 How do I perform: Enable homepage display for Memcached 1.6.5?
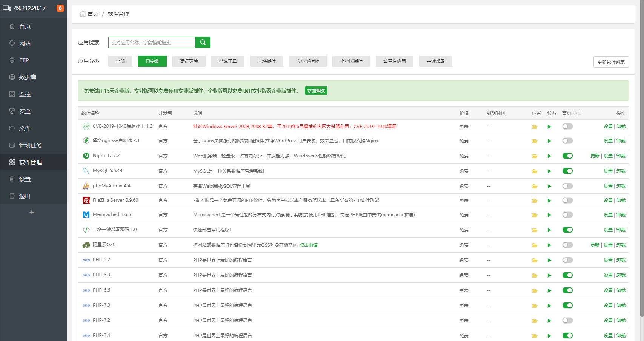point(567,215)
